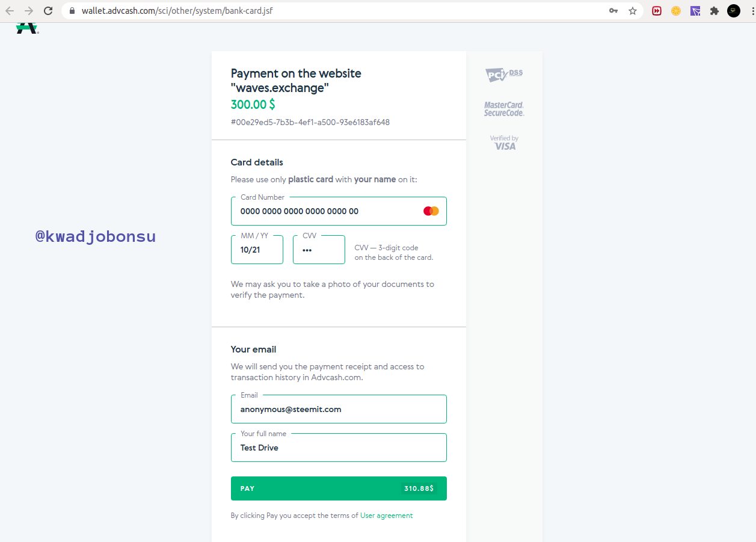Image resolution: width=756 pixels, height=542 pixels.
Task: Open the saved passwords key icon
Action: tap(613, 11)
